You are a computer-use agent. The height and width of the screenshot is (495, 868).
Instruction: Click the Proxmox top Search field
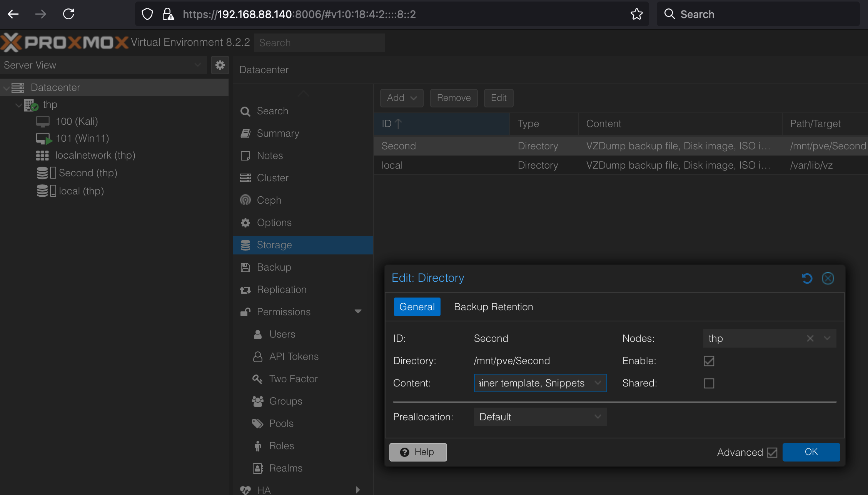click(x=319, y=43)
